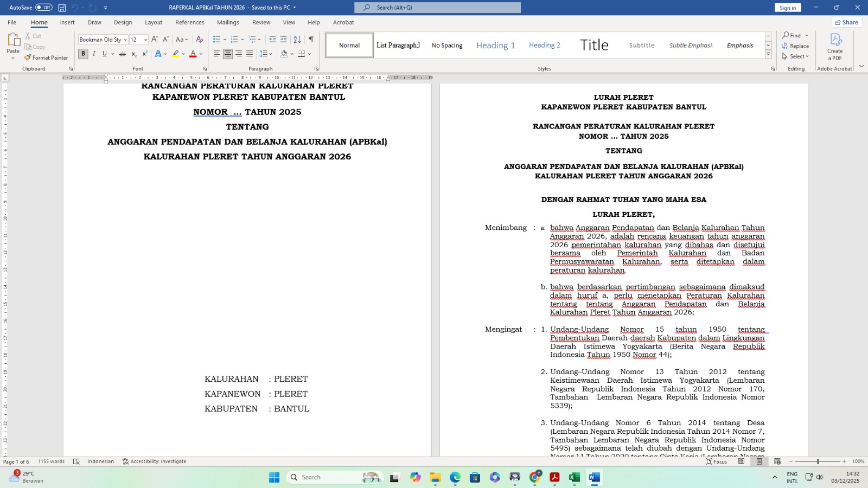
Task: Center align the paragraph
Action: pyautogui.click(x=228, y=54)
